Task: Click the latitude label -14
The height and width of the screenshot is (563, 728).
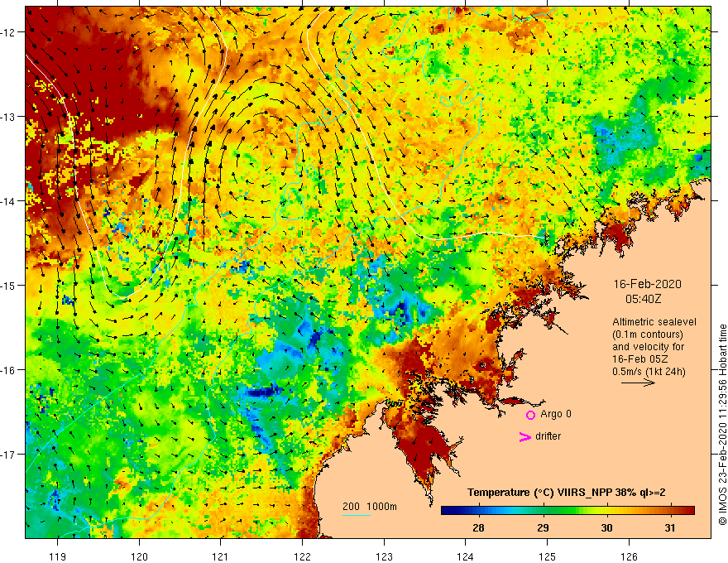Action: [x=10, y=201]
